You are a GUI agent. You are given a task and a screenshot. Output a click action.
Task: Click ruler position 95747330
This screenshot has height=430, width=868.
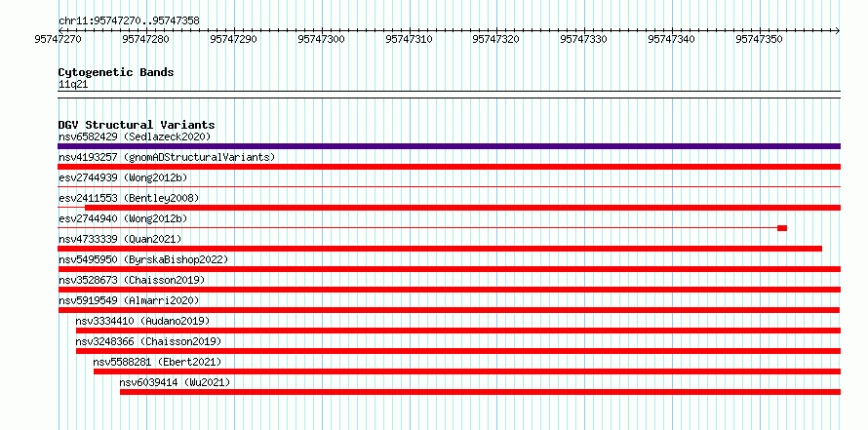point(583,39)
